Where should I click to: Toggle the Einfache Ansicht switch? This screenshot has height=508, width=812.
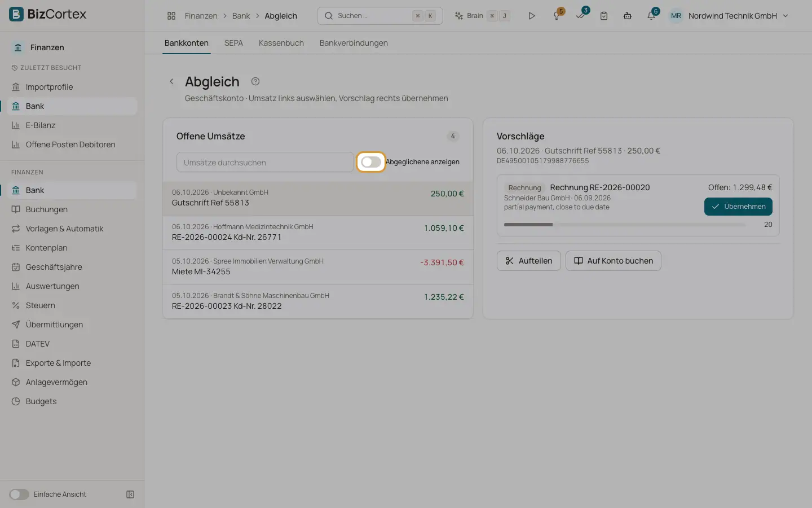(x=19, y=494)
